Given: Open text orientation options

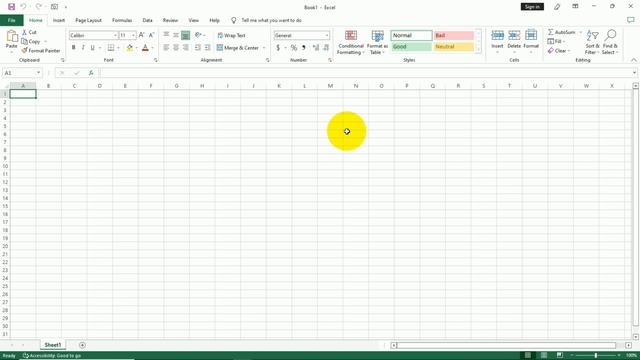Looking at the screenshot, I should pyautogui.click(x=200, y=35).
